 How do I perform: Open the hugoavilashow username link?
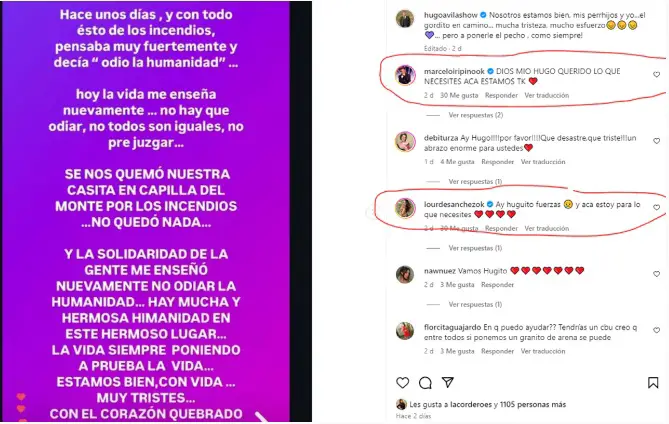tap(451, 15)
